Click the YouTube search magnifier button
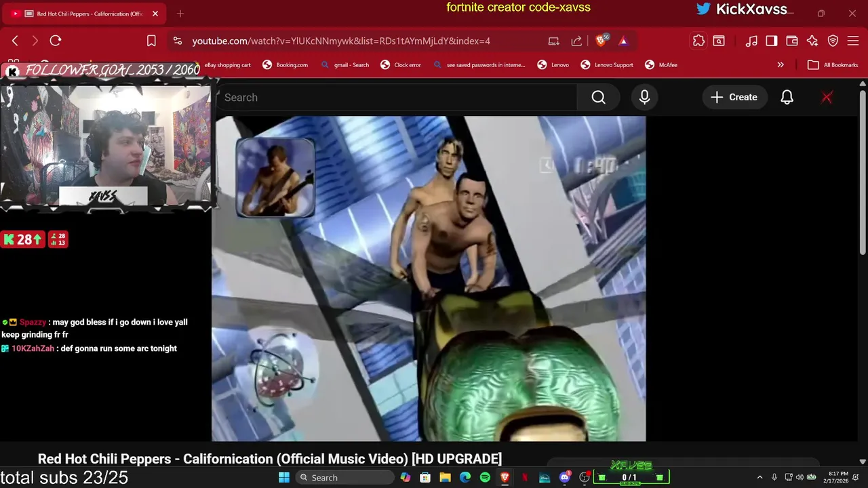Screen dimensions: 868x488 [598, 98]
